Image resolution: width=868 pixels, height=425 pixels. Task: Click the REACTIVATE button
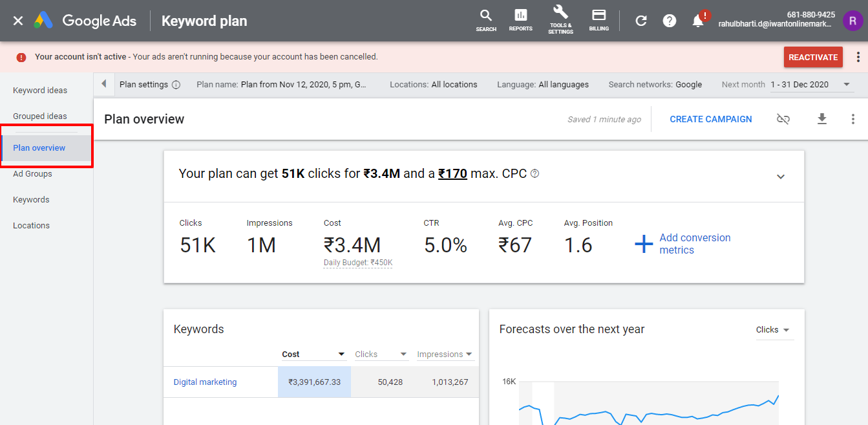[x=813, y=57]
